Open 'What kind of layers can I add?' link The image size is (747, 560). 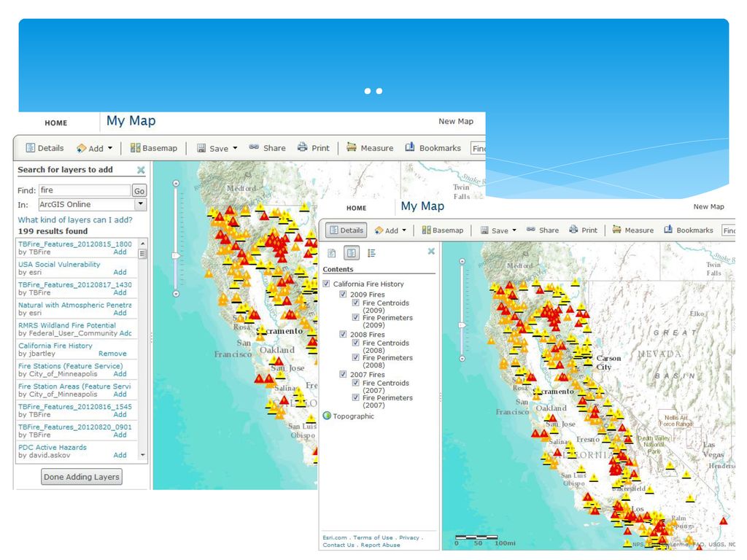[x=75, y=220]
